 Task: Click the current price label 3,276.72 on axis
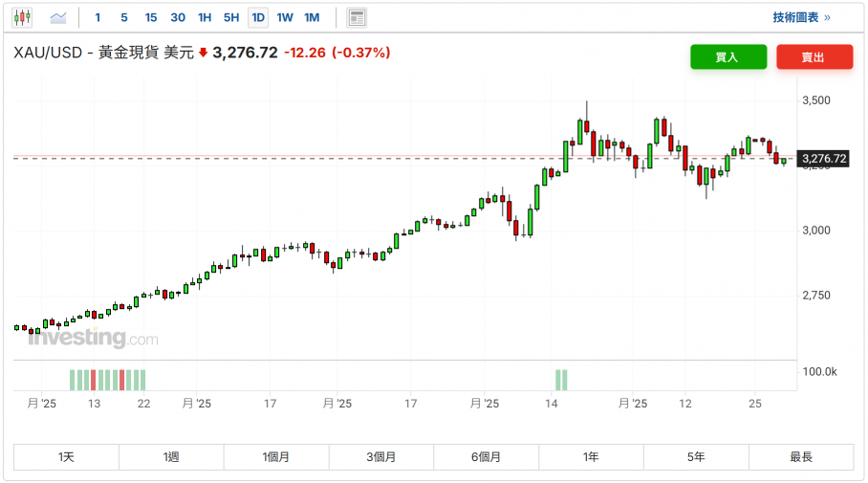coord(824,159)
